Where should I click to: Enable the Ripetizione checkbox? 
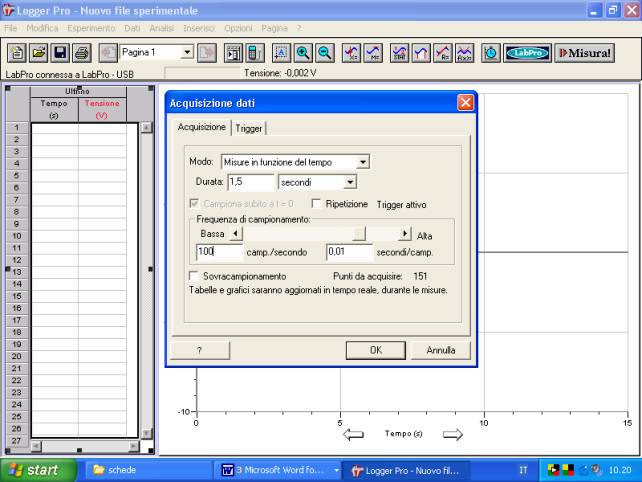pyautogui.click(x=316, y=204)
